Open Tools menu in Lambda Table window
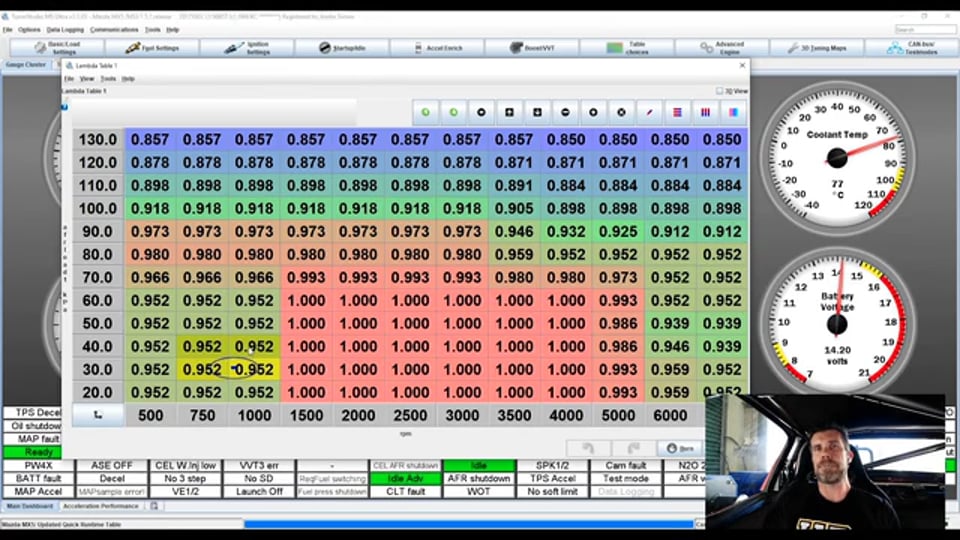Screen dimensions: 960x540 (108, 78)
